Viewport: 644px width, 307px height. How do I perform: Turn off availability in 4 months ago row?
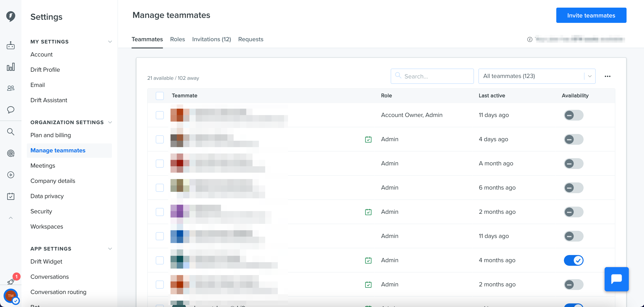574,260
